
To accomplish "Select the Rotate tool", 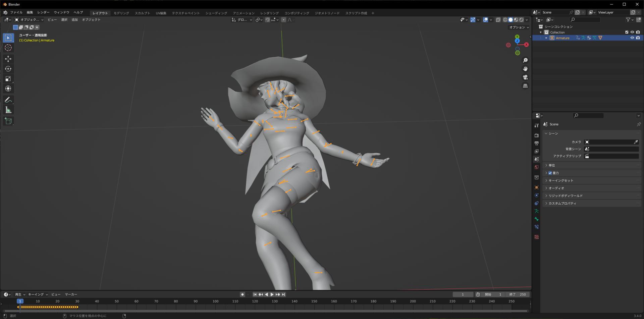I will pyautogui.click(x=8, y=69).
